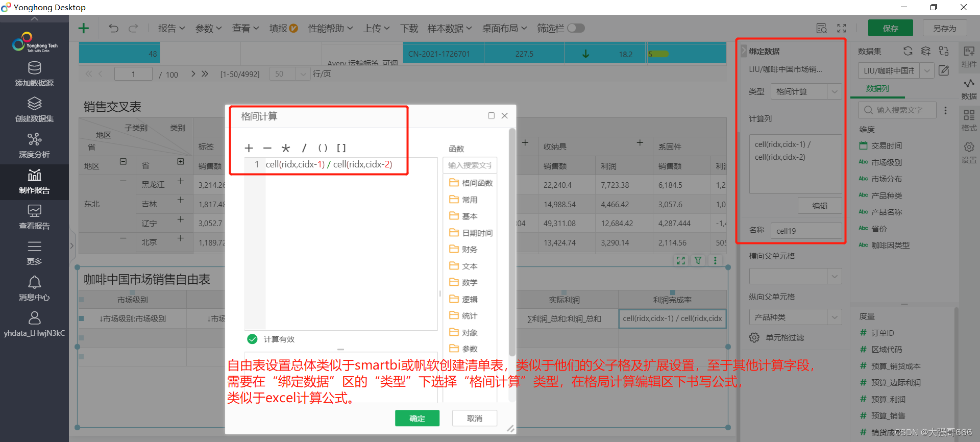Open the 性能帮助 menu
980x442 pixels.
[330, 28]
